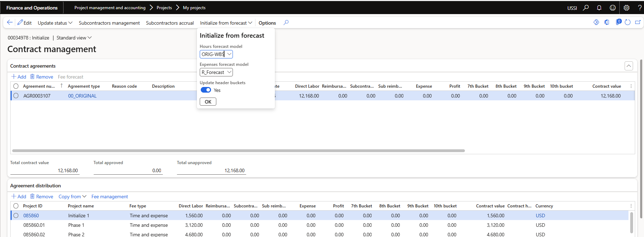Open the Options menu tab
The width and height of the screenshot is (644, 237).
coord(267,23)
